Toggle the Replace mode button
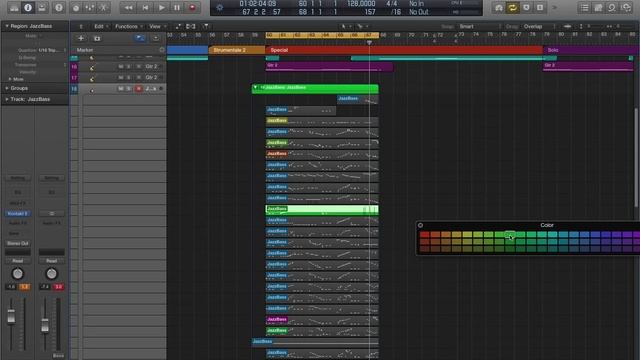 point(527,7)
